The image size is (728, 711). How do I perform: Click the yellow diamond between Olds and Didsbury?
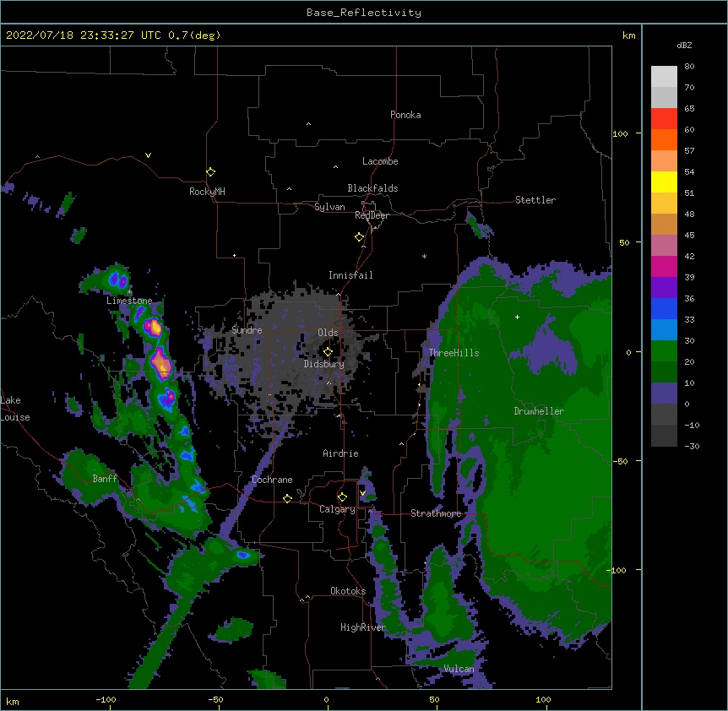(x=328, y=352)
